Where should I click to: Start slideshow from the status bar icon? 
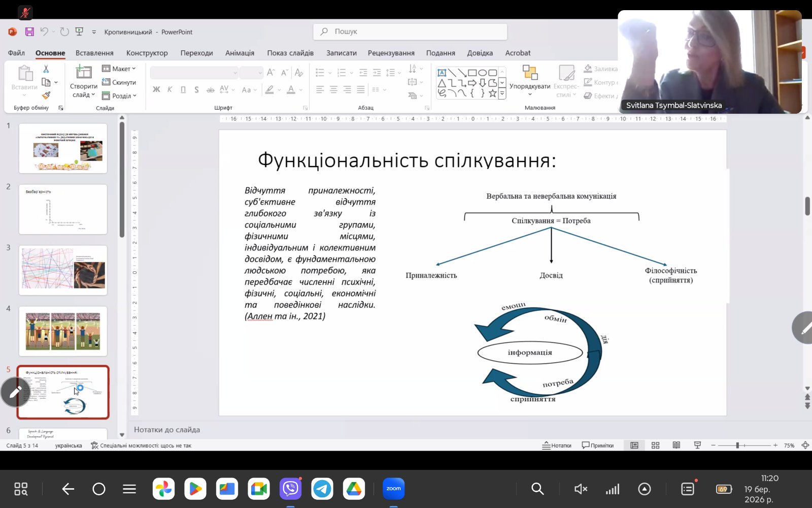(697, 446)
